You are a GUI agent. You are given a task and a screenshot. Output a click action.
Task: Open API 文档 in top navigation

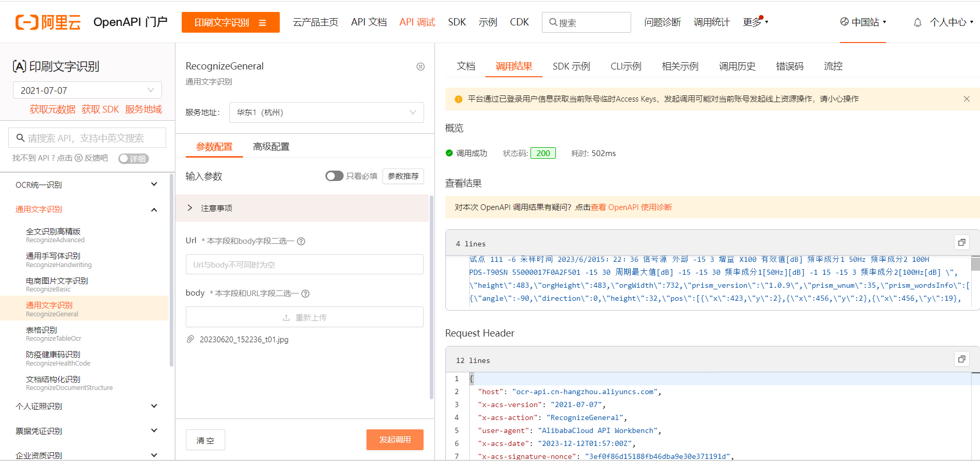click(369, 22)
